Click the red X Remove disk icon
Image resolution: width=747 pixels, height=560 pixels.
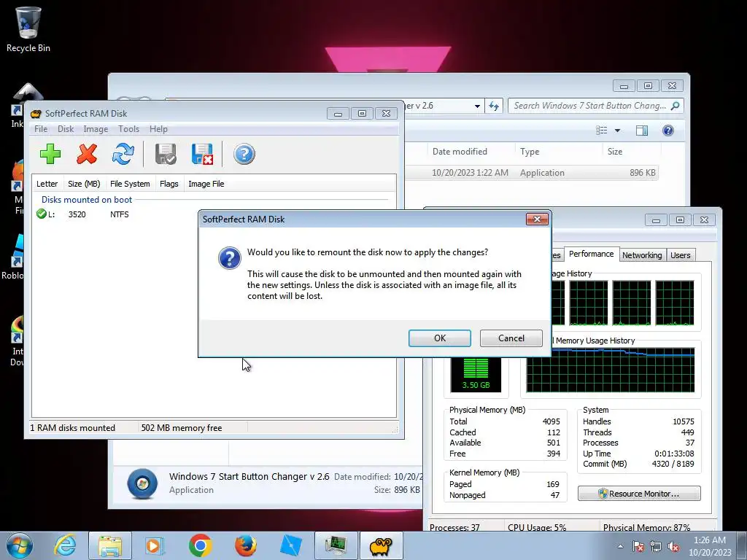pos(87,155)
